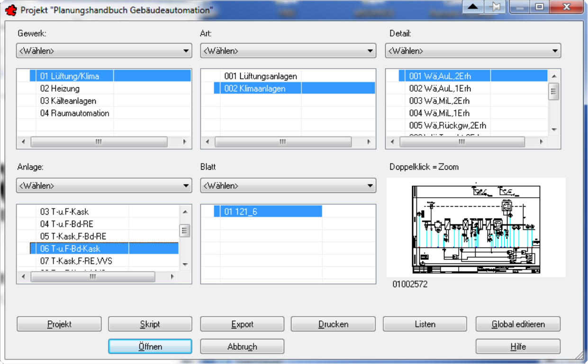The width and height of the screenshot is (588, 364).
Task: Open the Blatt dropdown
Action: point(288,185)
